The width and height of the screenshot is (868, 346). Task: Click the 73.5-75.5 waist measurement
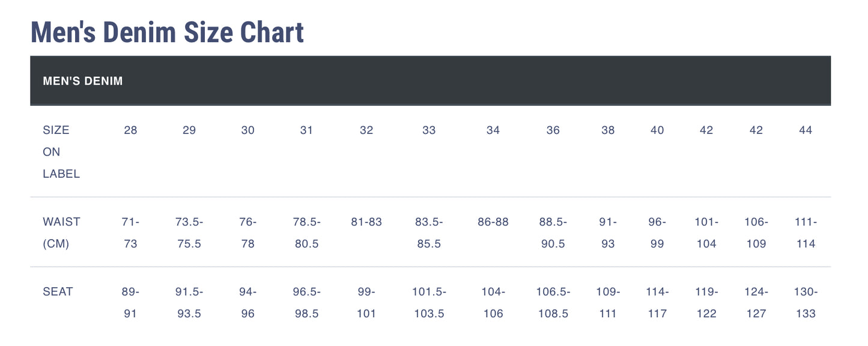pos(189,232)
